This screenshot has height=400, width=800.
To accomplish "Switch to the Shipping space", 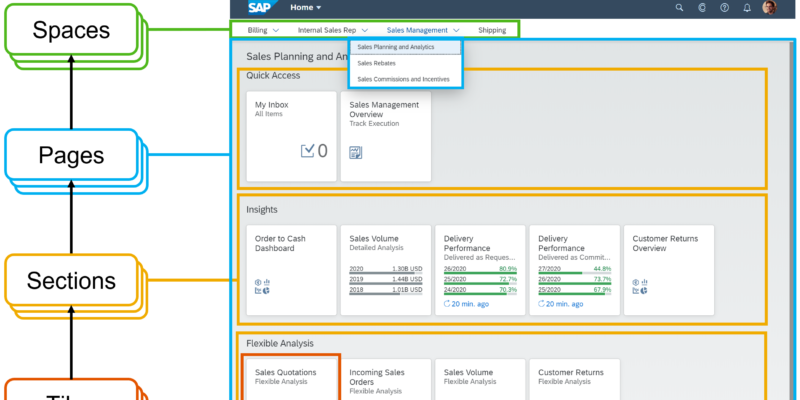I will click(x=492, y=30).
